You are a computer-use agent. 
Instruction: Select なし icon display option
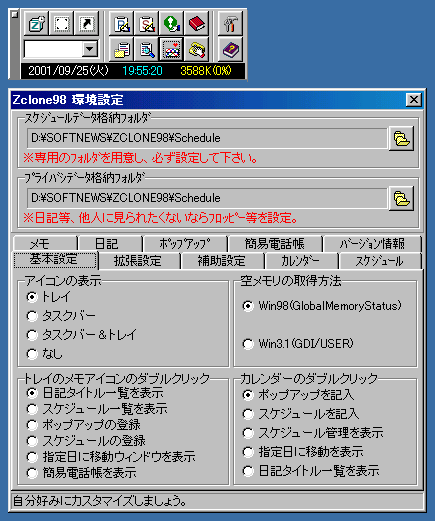pos(44,354)
